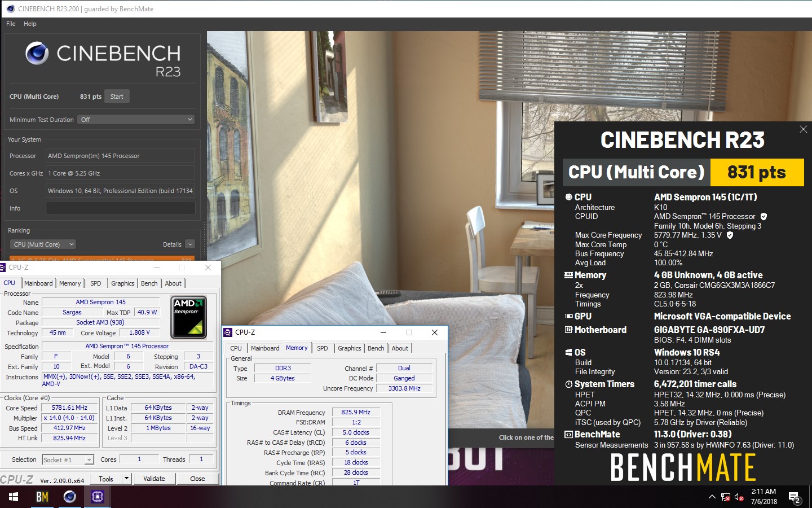Click the Code Name value Sargas
This screenshot has height=508, width=812.
[x=72, y=312]
